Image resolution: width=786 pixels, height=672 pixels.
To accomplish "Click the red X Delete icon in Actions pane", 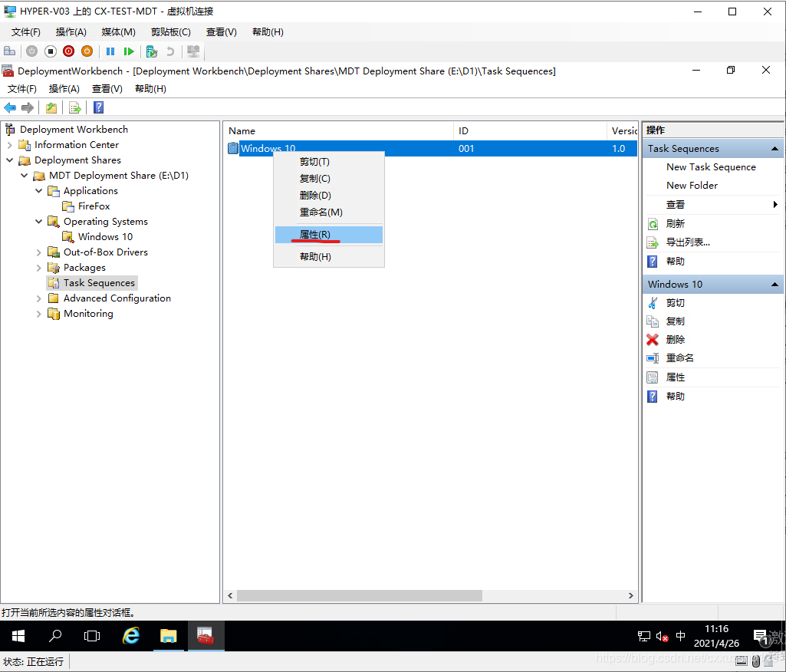I will tap(652, 340).
